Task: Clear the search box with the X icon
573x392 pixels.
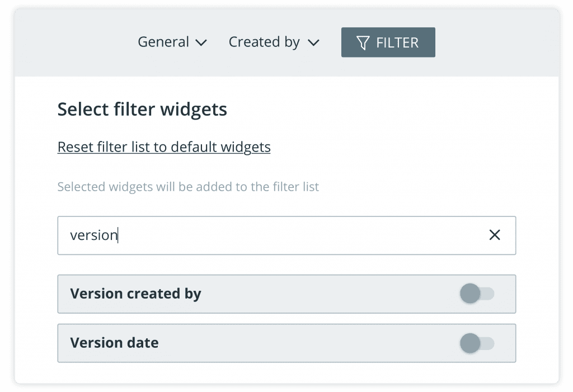Action: coord(495,235)
